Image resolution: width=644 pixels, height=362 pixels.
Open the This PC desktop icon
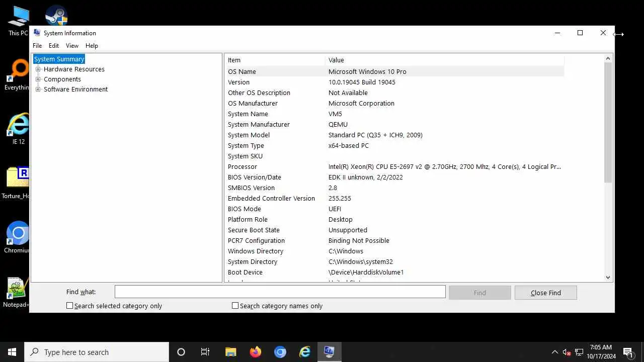pyautogui.click(x=18, y=20)
